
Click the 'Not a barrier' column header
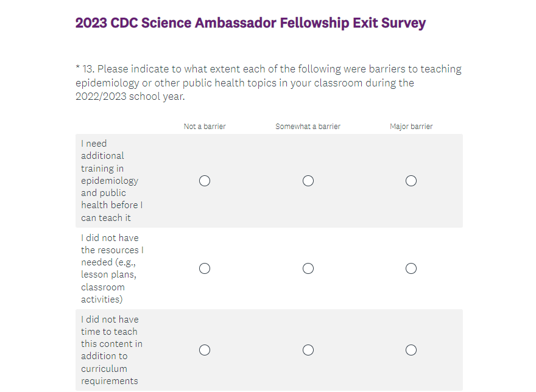point(205,127)
